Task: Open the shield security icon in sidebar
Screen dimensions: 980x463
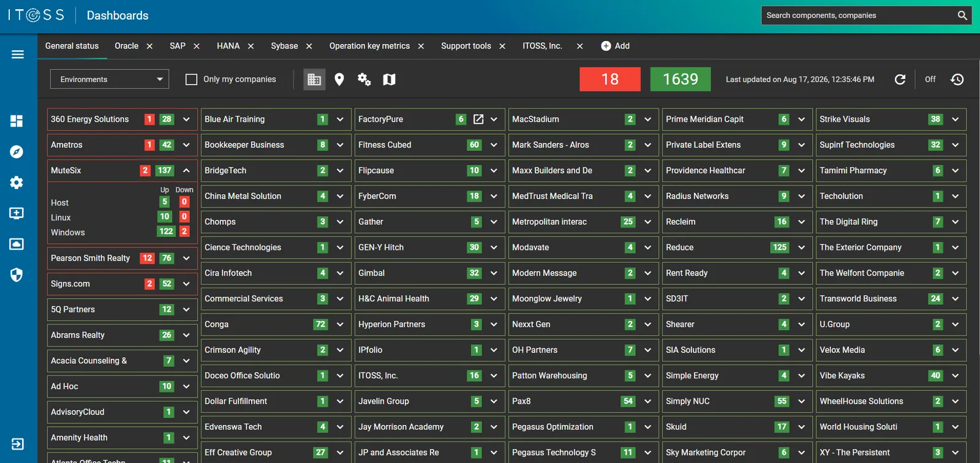Action: click(x=17, y=275)
